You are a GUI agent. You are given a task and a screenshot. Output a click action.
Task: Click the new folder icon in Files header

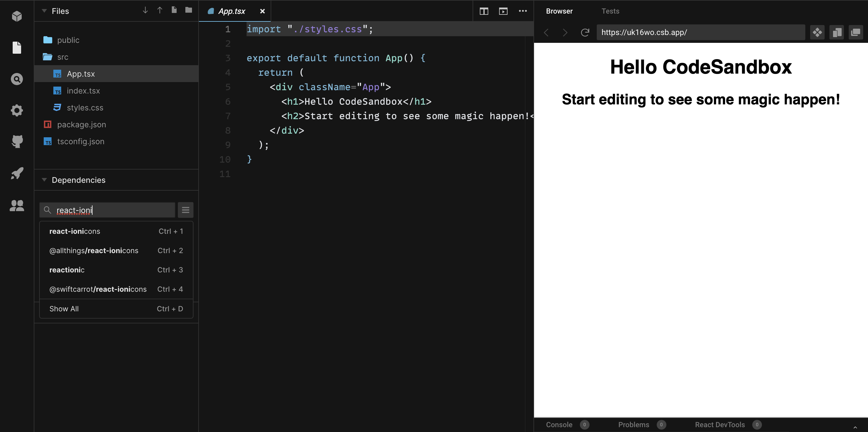tap(189, 10)
